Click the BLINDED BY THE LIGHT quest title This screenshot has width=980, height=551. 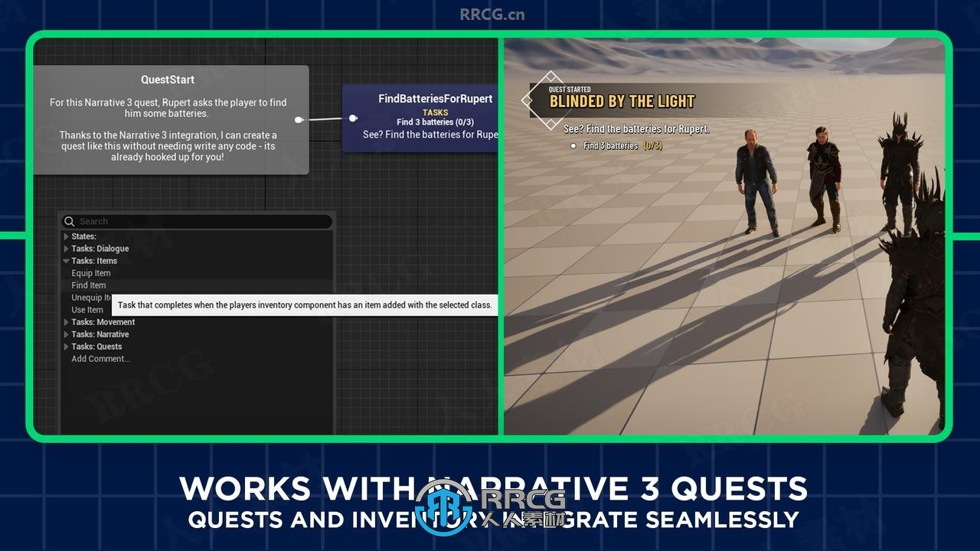622,102
